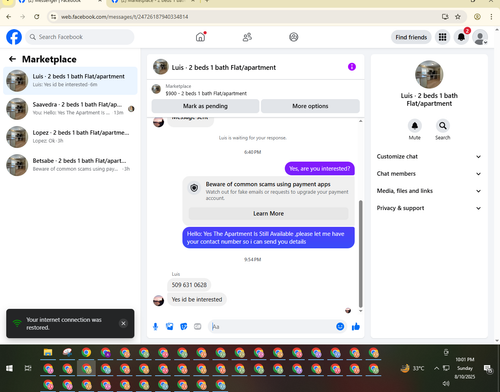Open the Facebook logo home link

point(14,37)
